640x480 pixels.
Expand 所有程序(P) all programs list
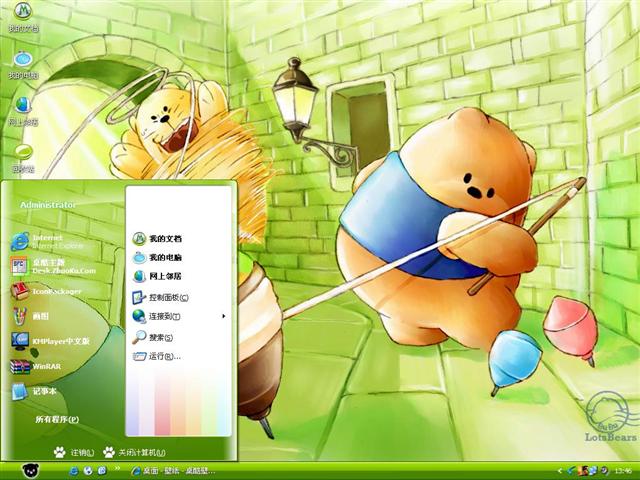click(x=57, y=419)
